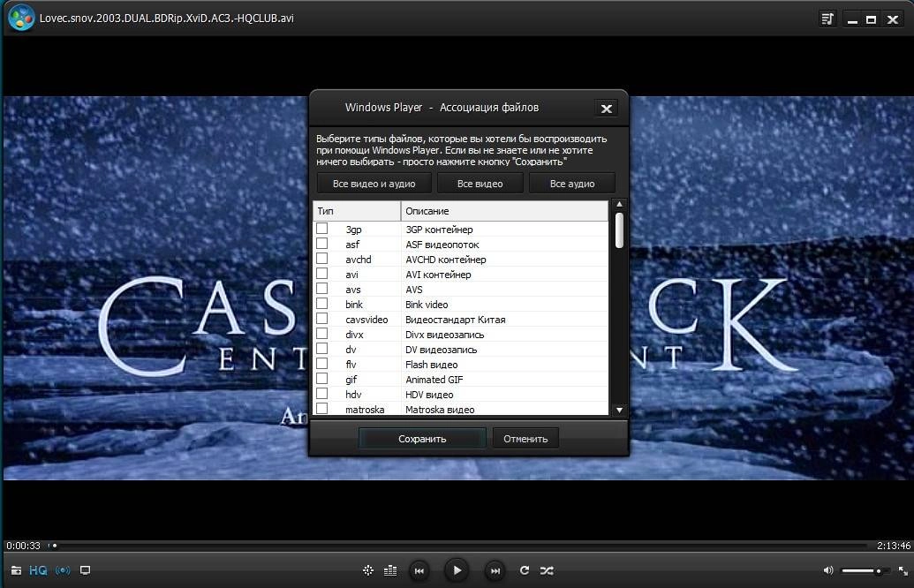Open file with the folder icon
This screenshot has width=914, height=588.
(x=16, y=570)
